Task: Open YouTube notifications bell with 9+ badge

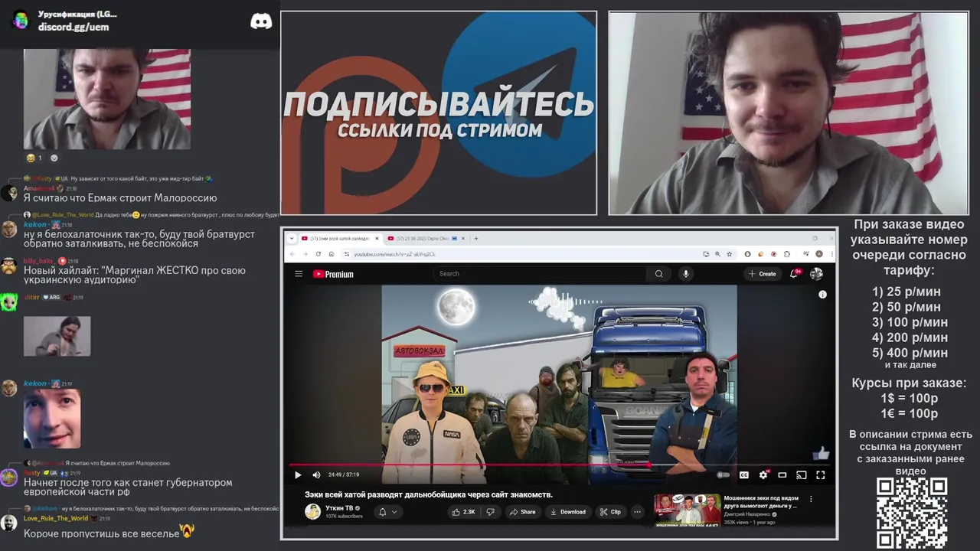Action: (795, 274)
